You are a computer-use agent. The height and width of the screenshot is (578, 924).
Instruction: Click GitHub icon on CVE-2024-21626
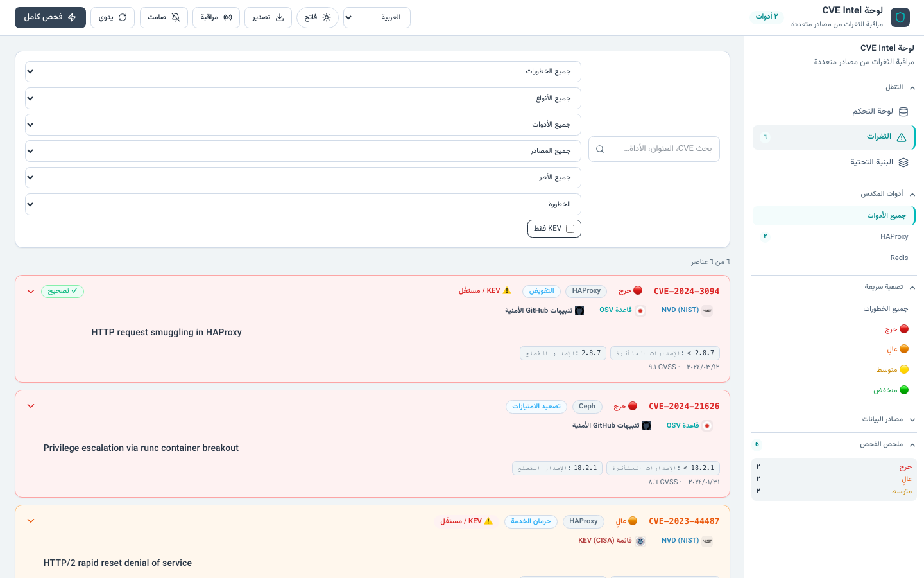(646, 426)
